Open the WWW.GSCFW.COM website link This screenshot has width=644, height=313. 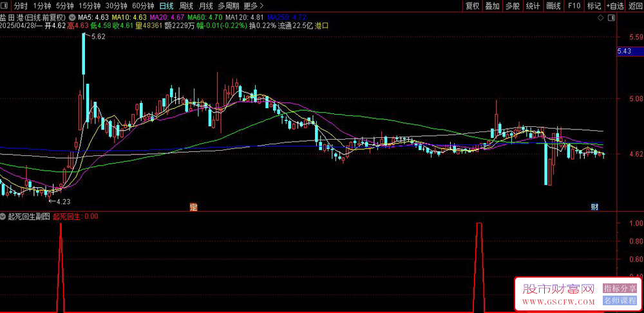[558, 303]
